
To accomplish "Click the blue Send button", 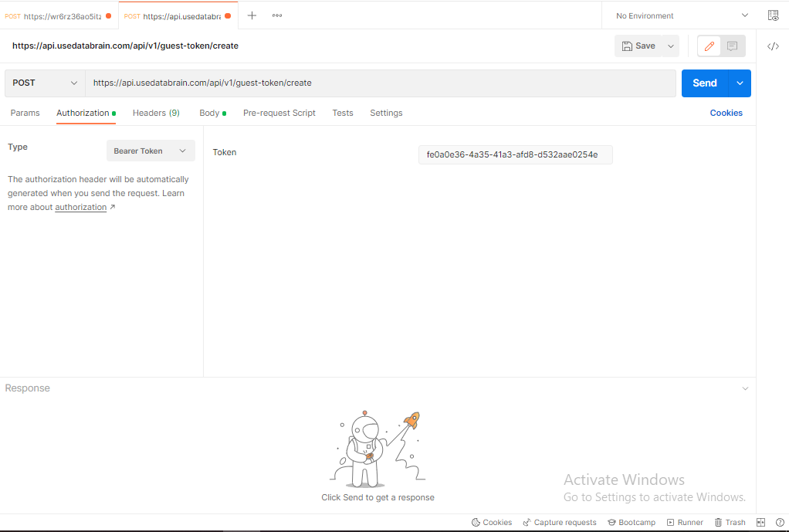I will pyautogui.click(x=704, y=83).
